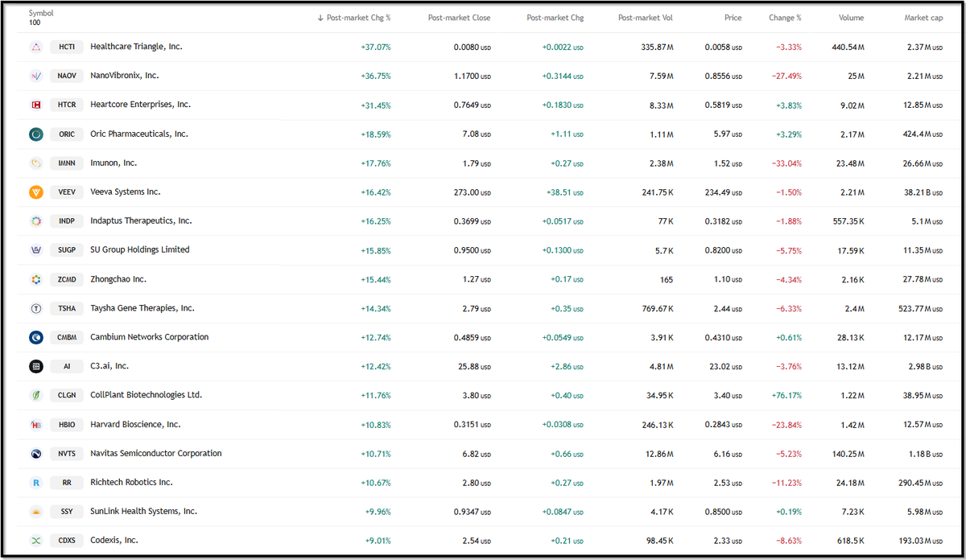966x560 pixels.
Task: Open the ORIC ticker badge
Action: 67,134
